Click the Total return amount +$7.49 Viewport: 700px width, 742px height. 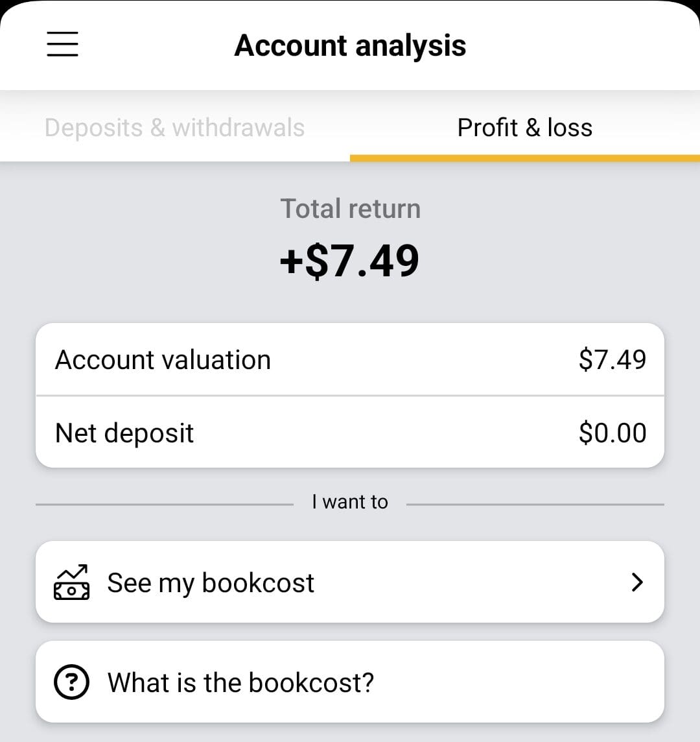[x=350, y=259]
